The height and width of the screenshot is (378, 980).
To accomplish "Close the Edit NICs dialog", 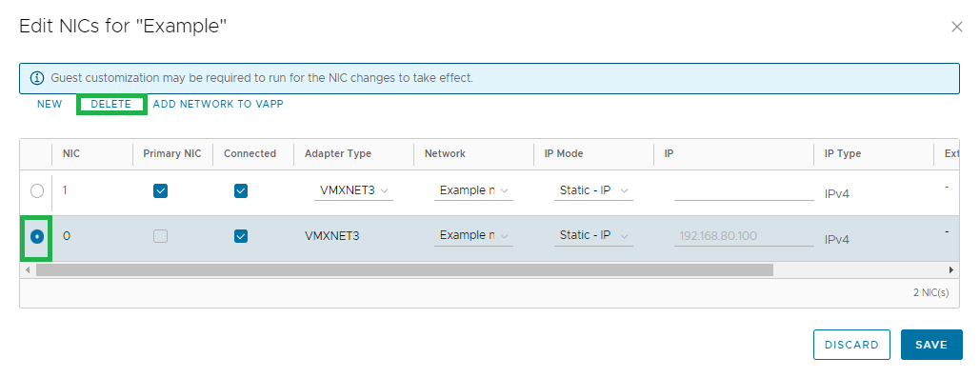I will pos(956,27).
